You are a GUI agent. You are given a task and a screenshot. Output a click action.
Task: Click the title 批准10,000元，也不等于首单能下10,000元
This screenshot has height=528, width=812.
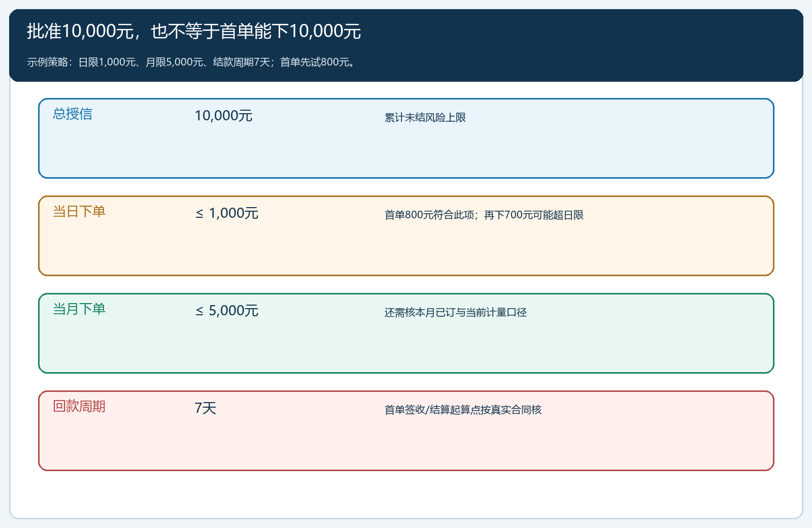tap(194, 31)
